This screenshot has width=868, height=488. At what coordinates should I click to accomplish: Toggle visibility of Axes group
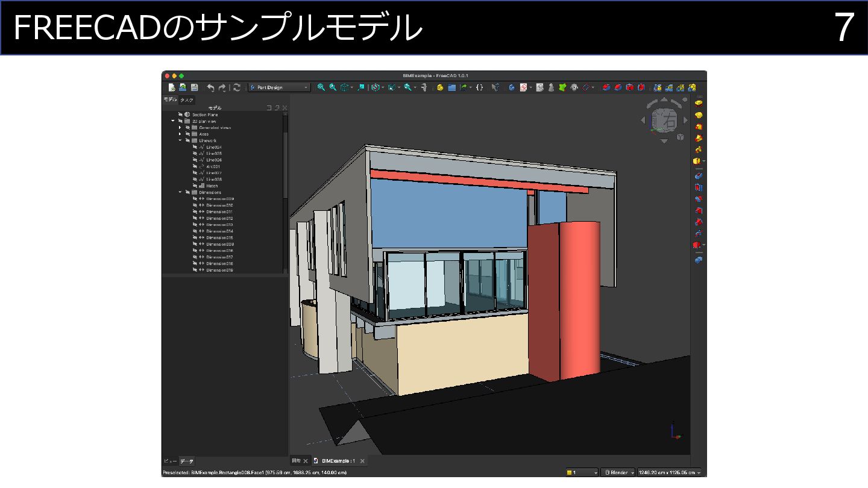click(x=187, y=134)
